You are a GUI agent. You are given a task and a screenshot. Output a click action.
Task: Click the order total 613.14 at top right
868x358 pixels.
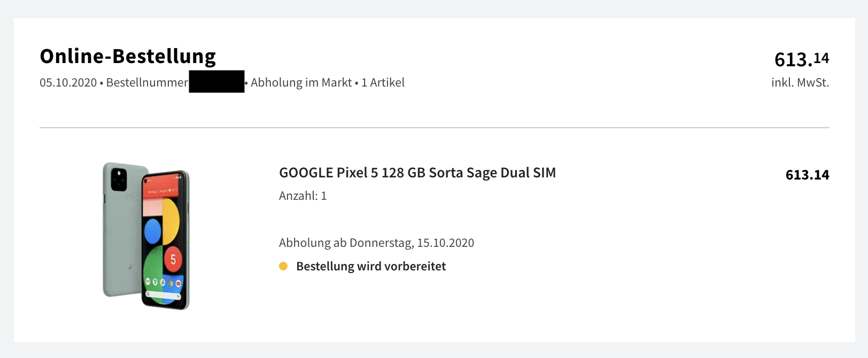pos(802,59)
